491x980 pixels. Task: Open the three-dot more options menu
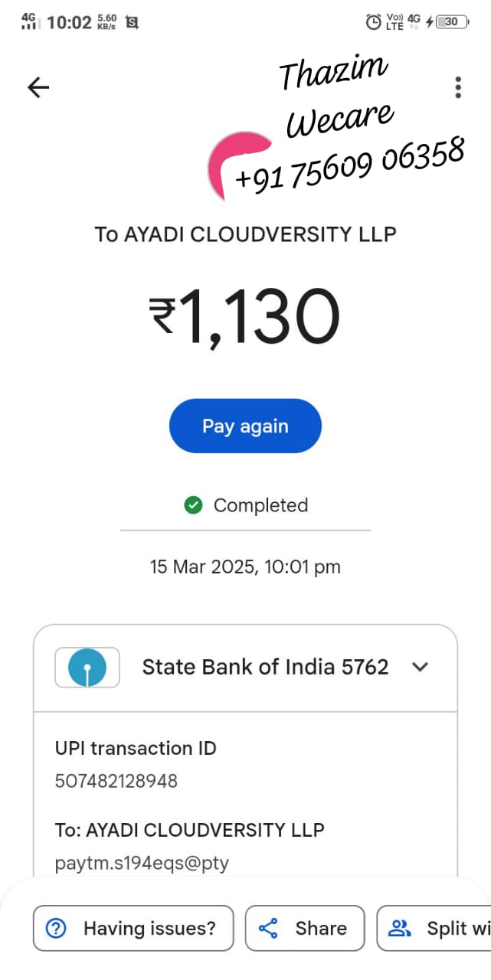coord(458,87)
